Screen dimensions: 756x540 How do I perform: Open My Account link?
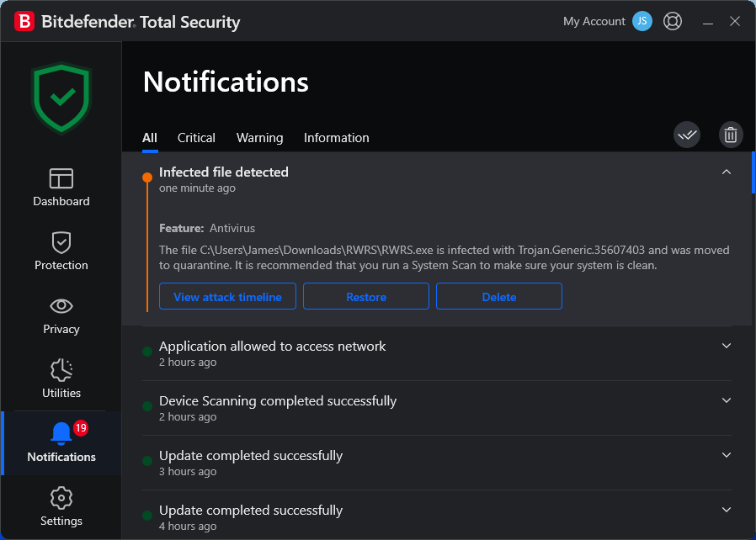click(x=594, y=21)
